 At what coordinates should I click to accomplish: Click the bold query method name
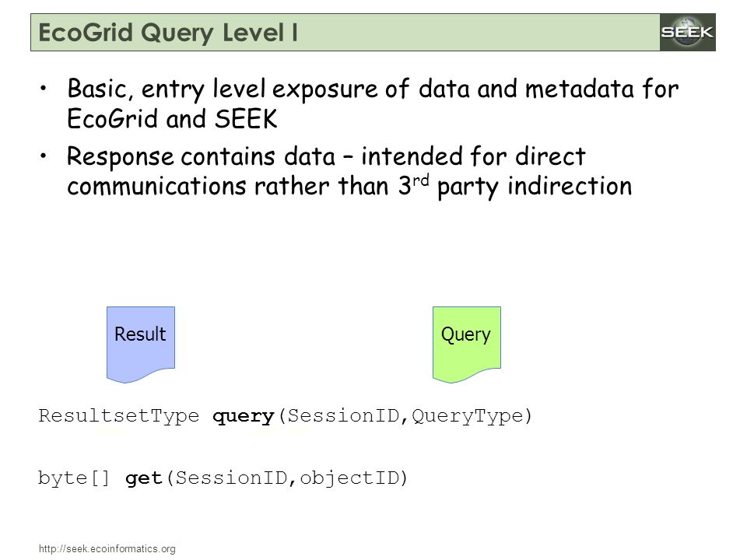point(244,416)
